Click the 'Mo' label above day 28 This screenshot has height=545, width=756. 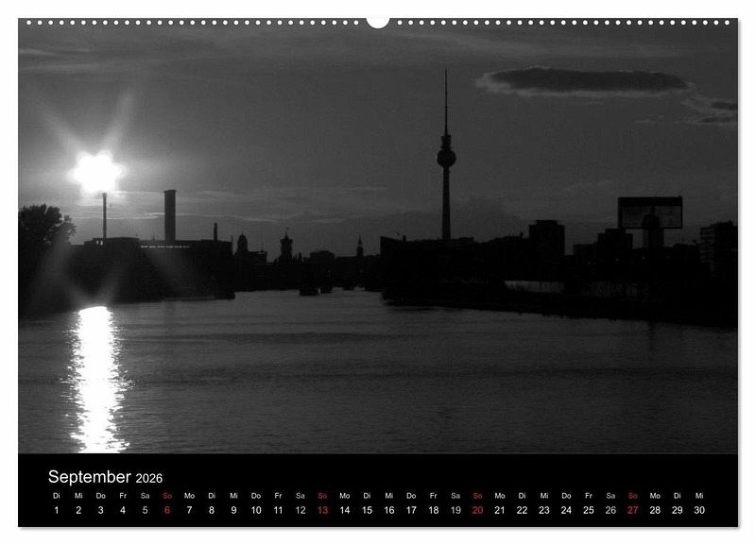point(655,496)
